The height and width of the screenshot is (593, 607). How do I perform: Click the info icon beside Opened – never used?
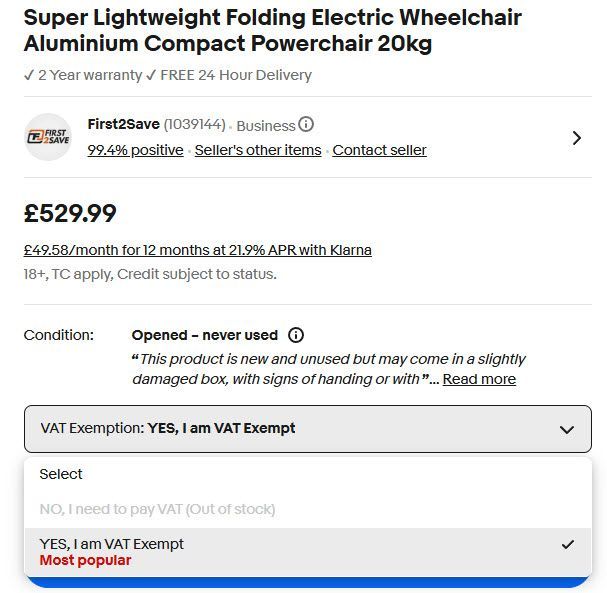click(296, 335)
